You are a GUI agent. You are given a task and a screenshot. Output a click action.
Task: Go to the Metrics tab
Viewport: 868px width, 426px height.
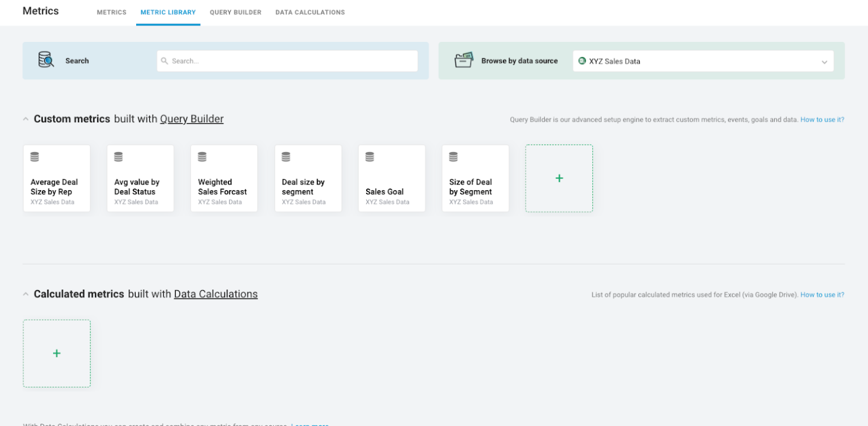111,12
